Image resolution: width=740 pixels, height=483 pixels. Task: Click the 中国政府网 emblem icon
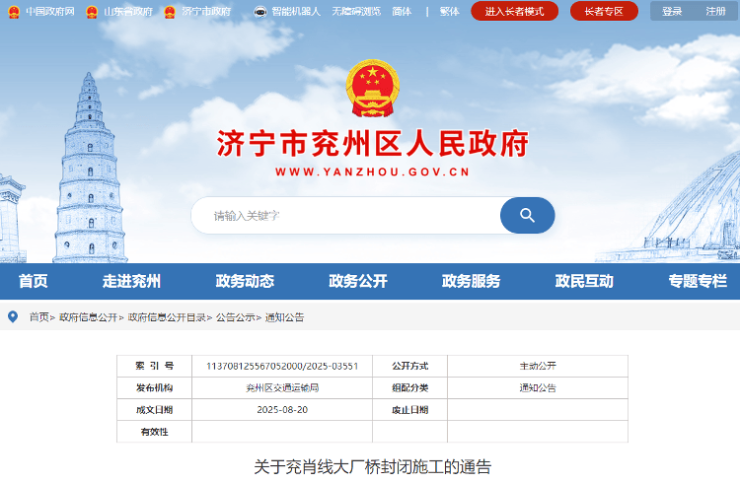pyautogui.click(x=13, y=12)
